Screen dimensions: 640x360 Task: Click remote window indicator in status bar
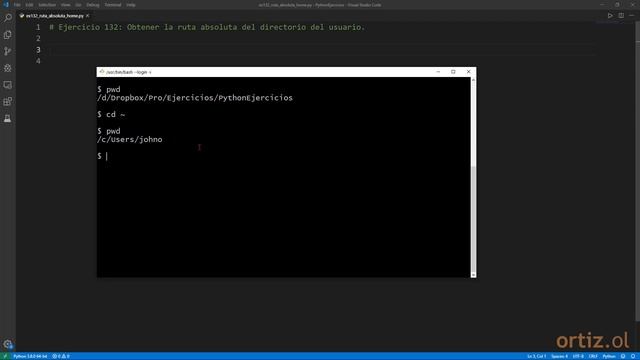[5, 356]
